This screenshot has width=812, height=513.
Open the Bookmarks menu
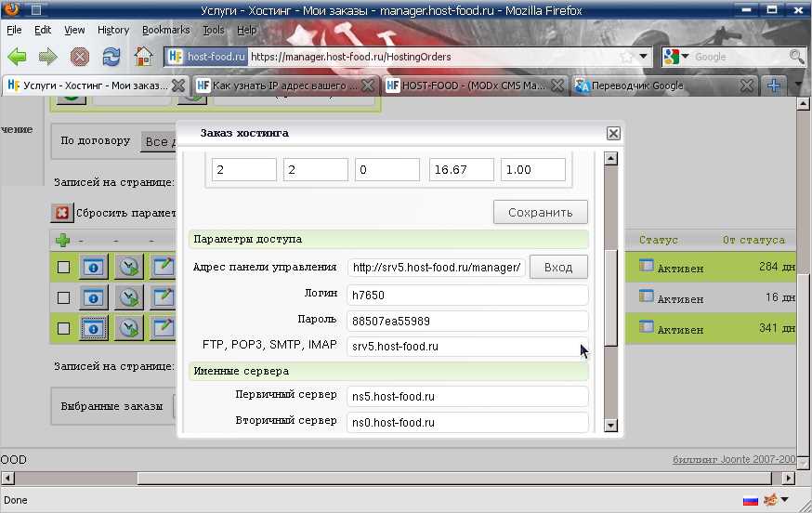(165, 30)
